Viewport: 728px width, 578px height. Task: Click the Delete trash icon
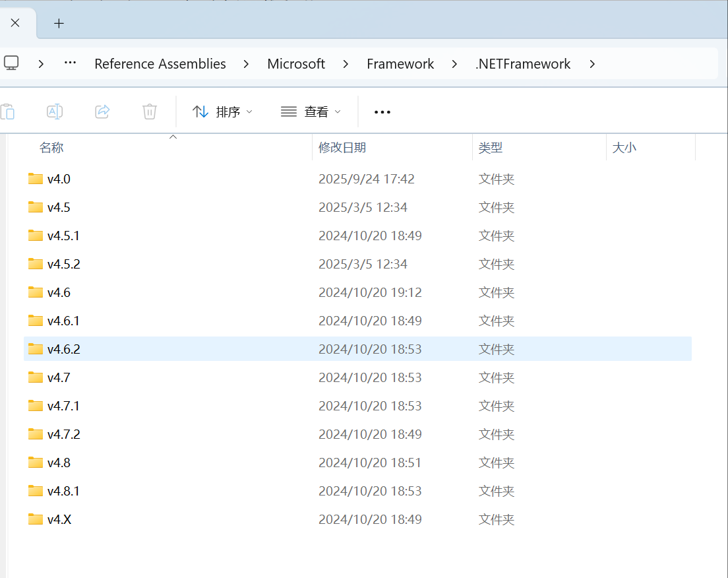point(150,112)
